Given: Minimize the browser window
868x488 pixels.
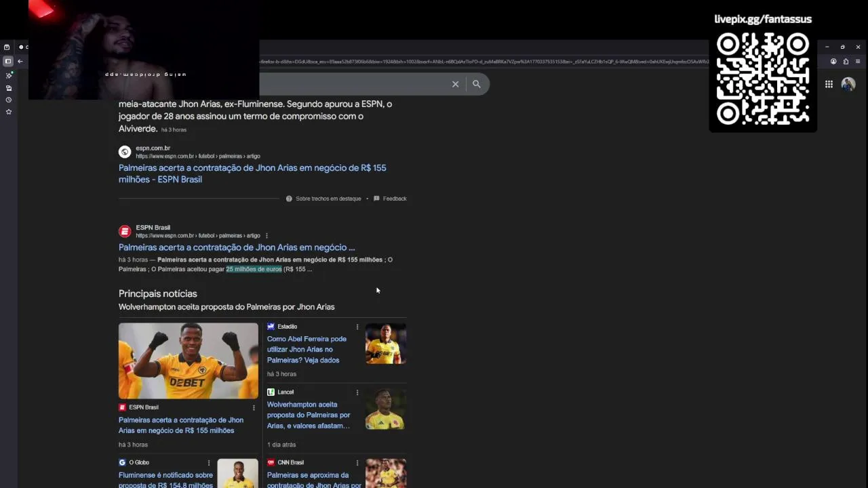Looking at the screenshot, I should point(827,47).
